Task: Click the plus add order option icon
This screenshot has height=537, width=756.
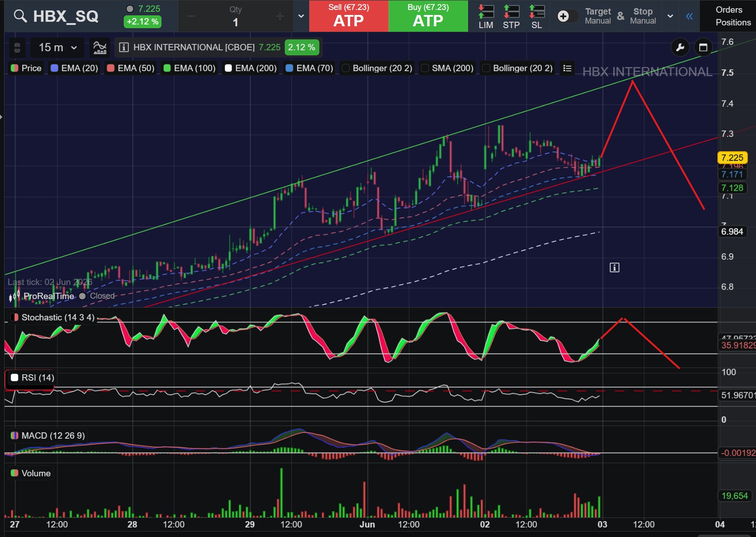Action: (x=563, y=16)
